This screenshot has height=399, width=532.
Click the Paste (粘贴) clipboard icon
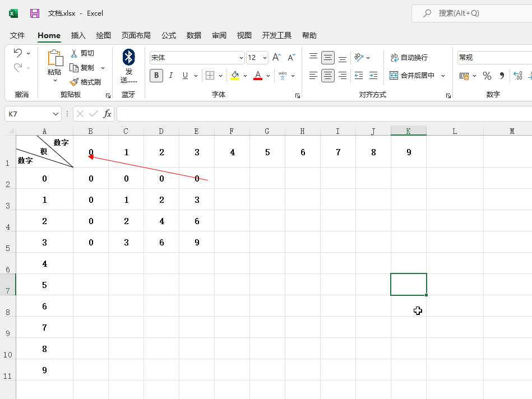[55, 57]
